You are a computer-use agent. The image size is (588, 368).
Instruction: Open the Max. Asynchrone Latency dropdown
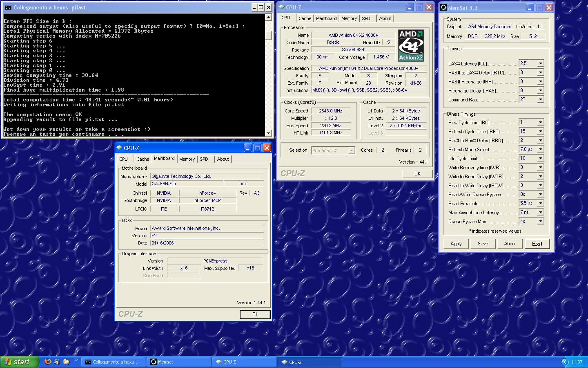tap(541, 212)
